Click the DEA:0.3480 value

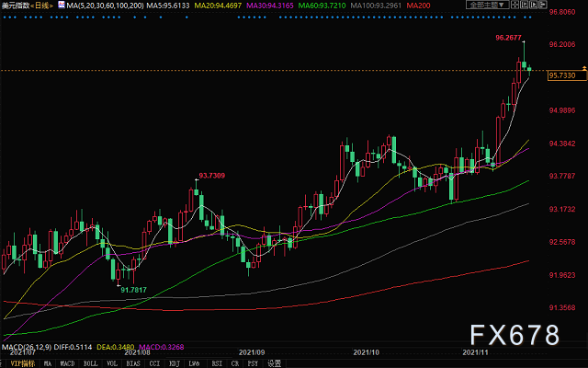click(116, 347)
